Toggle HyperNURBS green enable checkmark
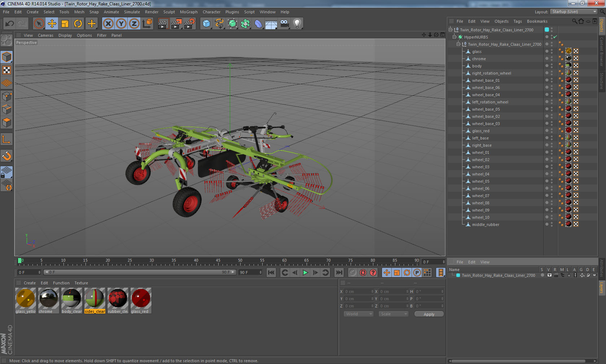Viewport: 606px width, 364px height. point(555,37)
